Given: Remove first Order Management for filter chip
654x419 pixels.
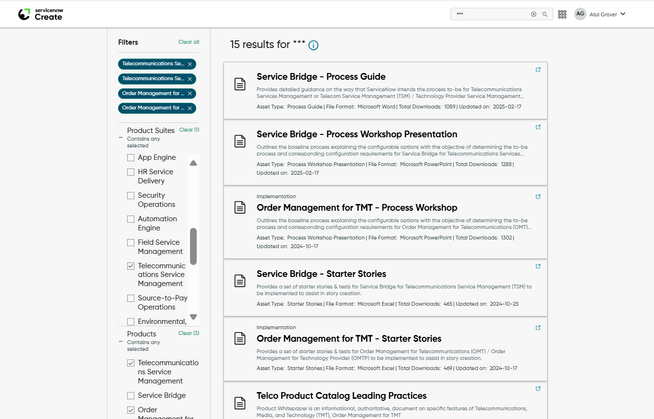Looking at the screenshot, I should coord(190,93).
